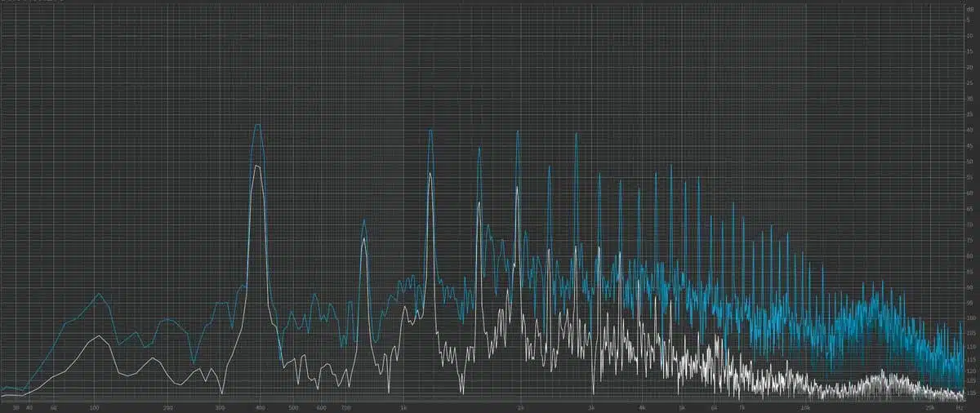Viewport: 980px width, 413px height.
Task: Click the "1k" frequency axis label
Action: (x=403, y=406)
